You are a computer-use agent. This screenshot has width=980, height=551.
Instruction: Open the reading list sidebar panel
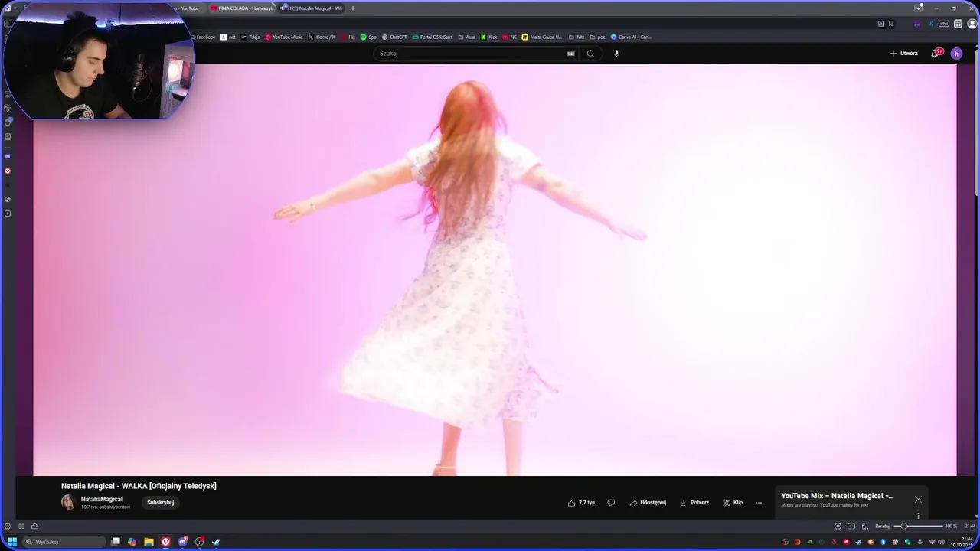(8, 137)
